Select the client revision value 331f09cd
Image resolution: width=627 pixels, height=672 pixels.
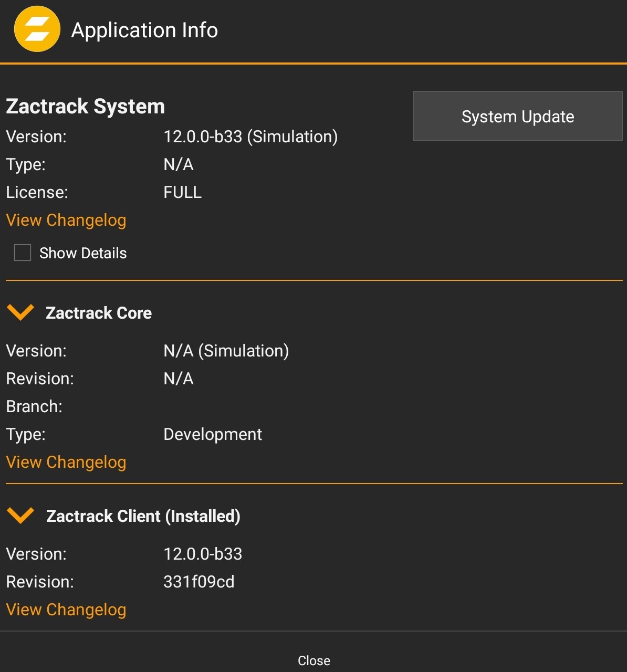(x=199, y=582)
